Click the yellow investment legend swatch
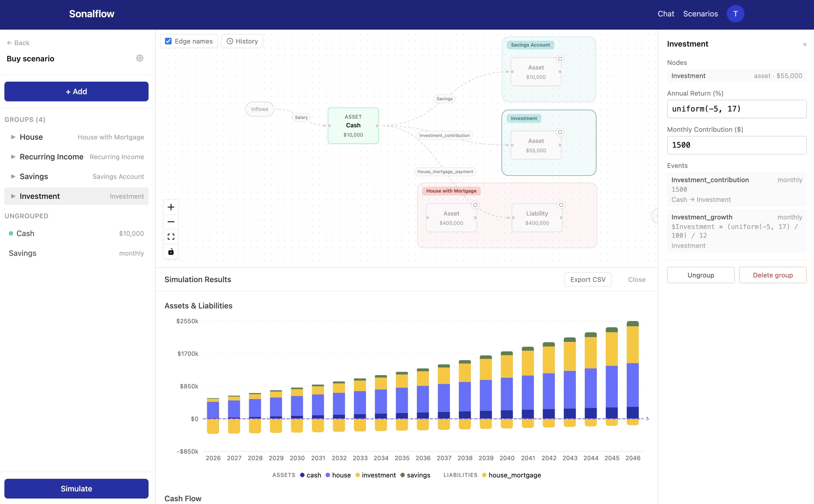Image resolution: width=814 pixels, height=504 pixels. pos(358,475)
